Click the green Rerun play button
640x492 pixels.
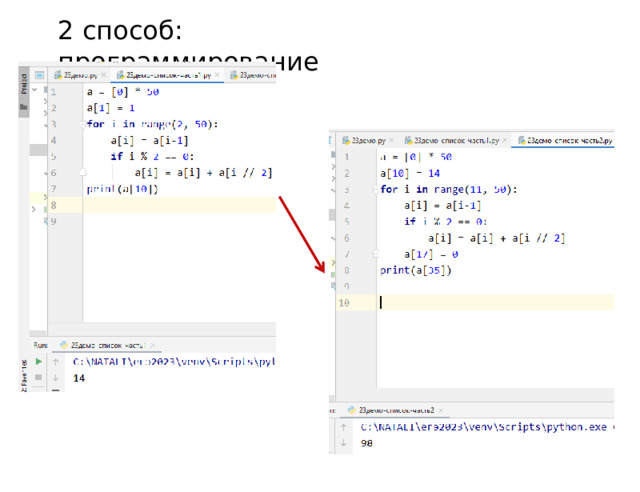(38, 361)
